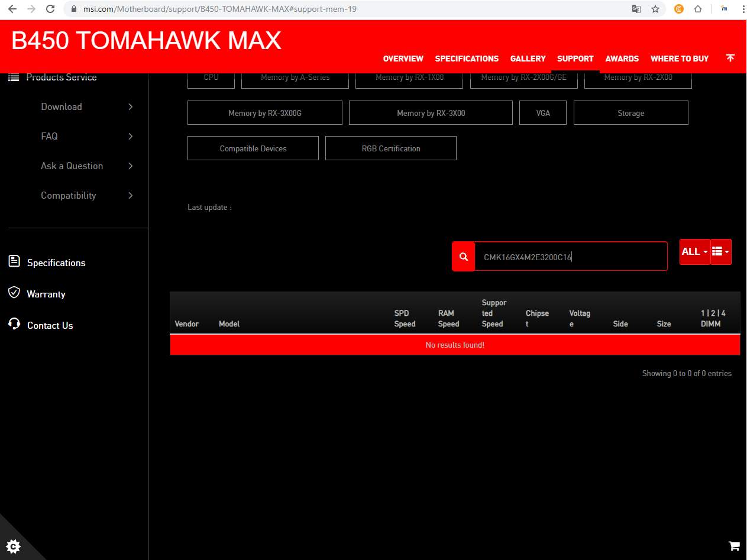
Task: Select Memory by RX-1X00 button
Action: [x=409, y=80]
